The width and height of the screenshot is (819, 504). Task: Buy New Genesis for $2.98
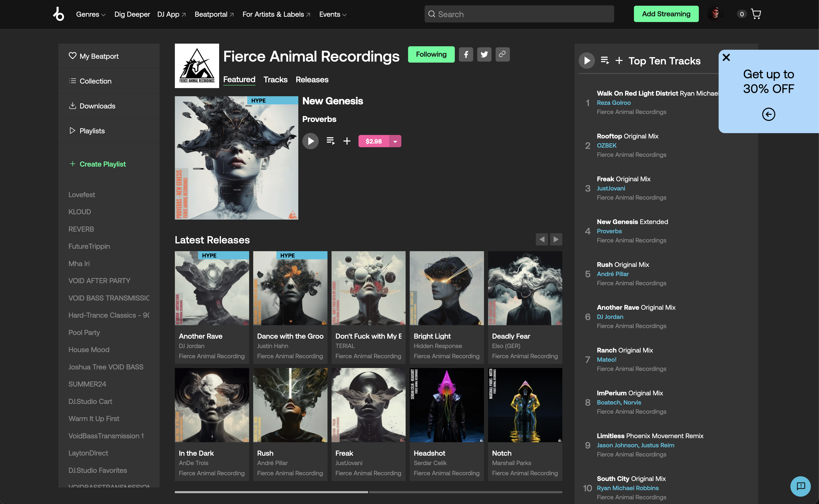[373, 141]
